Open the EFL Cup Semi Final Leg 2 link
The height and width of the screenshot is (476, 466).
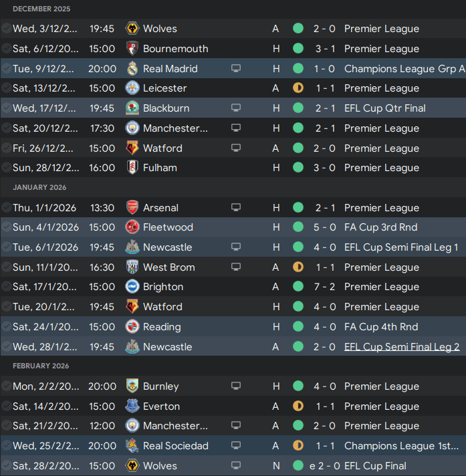pyautogui.click(x=402, y=347)
